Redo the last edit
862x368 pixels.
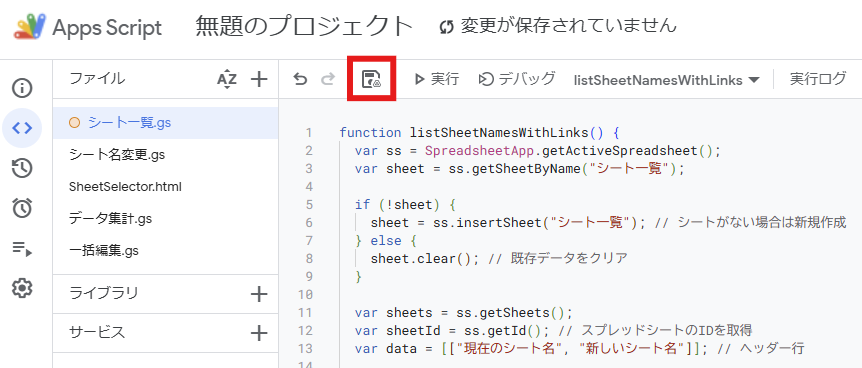pos(328,80)
